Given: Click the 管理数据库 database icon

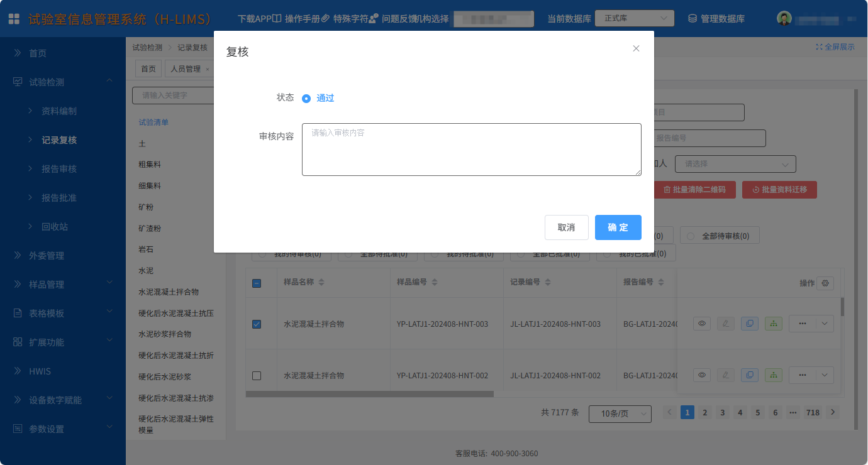Looking at the screenshot, I should [x=693, y=19].
